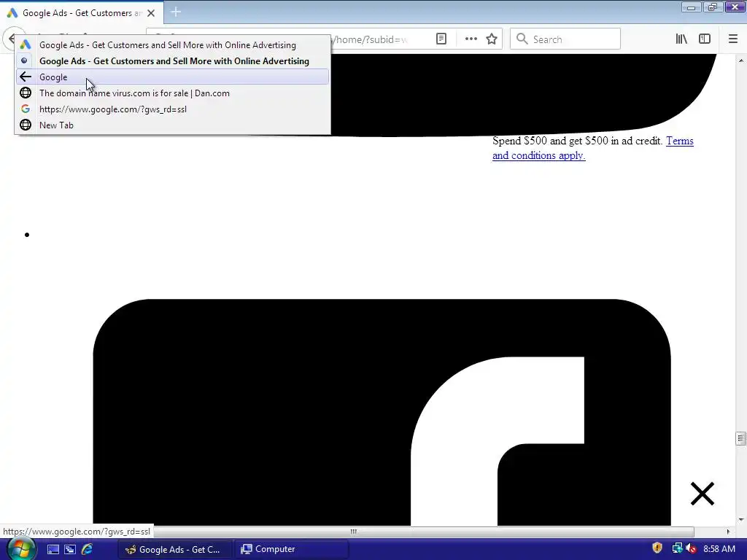Choose the bold current Google Ads history entry

pyautogui.click(x=173, y=61)
